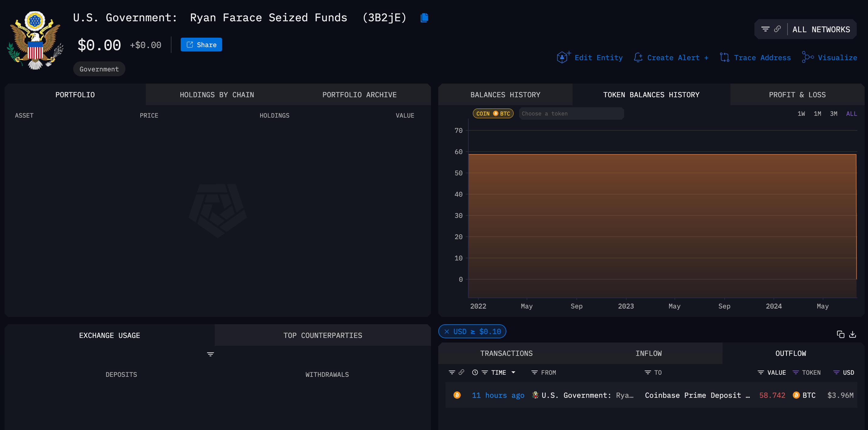Viewport: 868px width, 430px height.
Task: Select the 3M chart time range
Action: (x=833, y=114)
